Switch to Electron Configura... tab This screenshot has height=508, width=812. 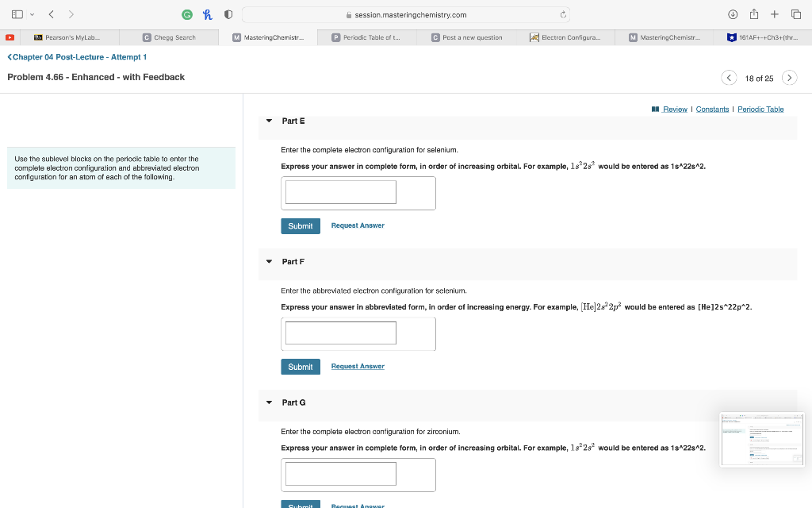point(565,37)
